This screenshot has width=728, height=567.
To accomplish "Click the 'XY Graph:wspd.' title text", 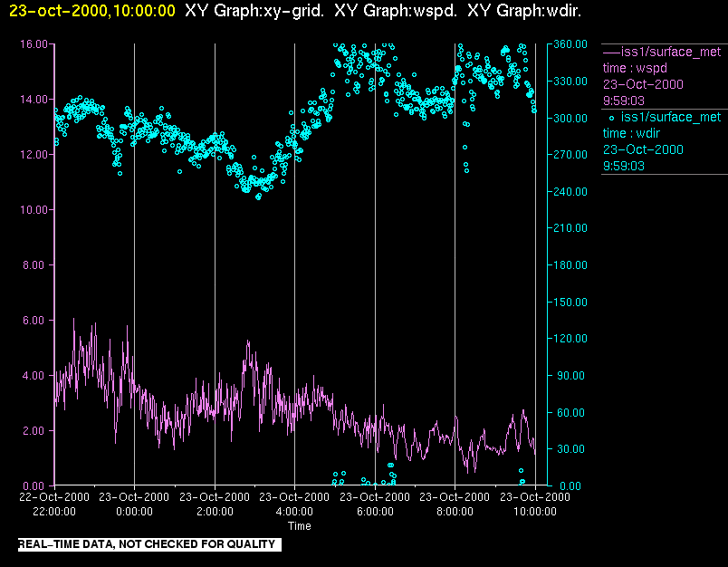I will (x=395, y=11).
